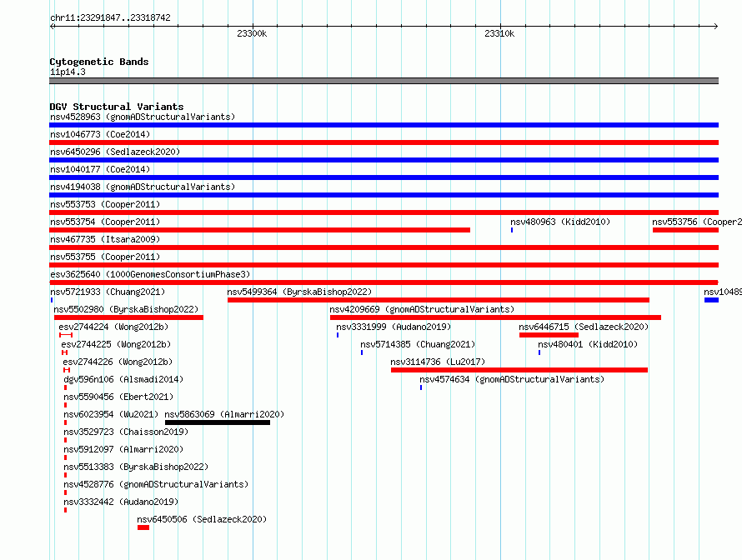The image size is (742, 560).
Task: Click the red block under nsv6450506 Sedlazeck2020
Action: [143, 527]
